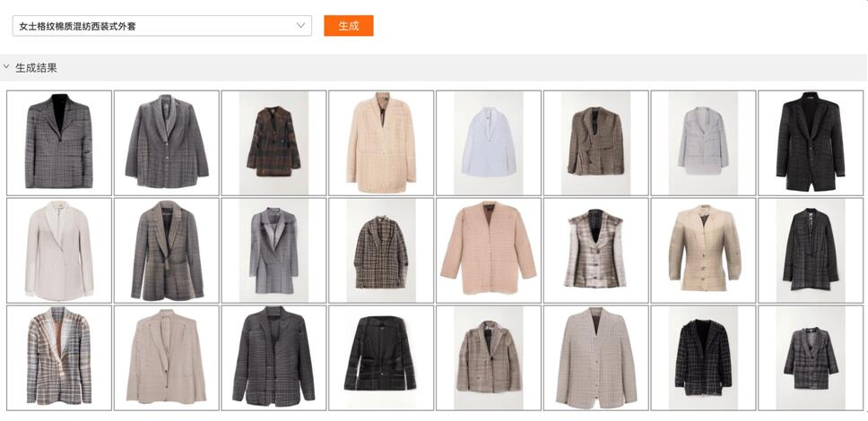Select the light pink oversized jacket in the middle row
Screen dimensions: 868x421
click(488, 251)
